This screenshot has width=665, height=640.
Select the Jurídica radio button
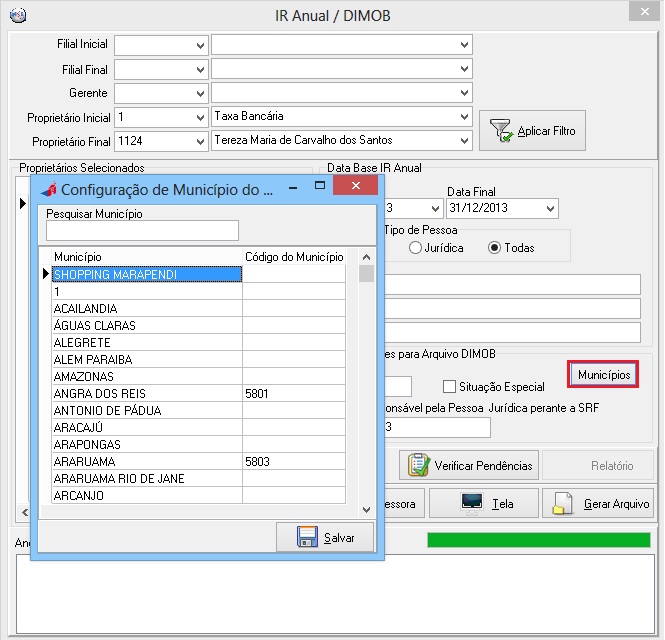[x=415, y=247]
